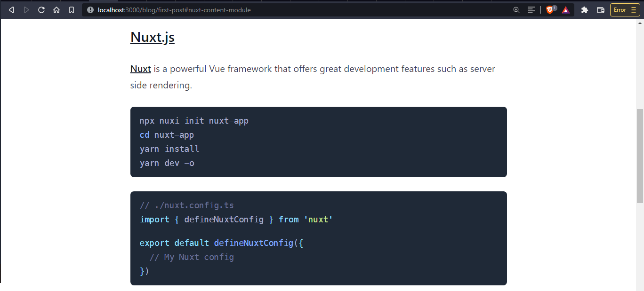Screen dimensions: 644x291
Task: Open Brave Rewards triangle icon
Action: 565,10
